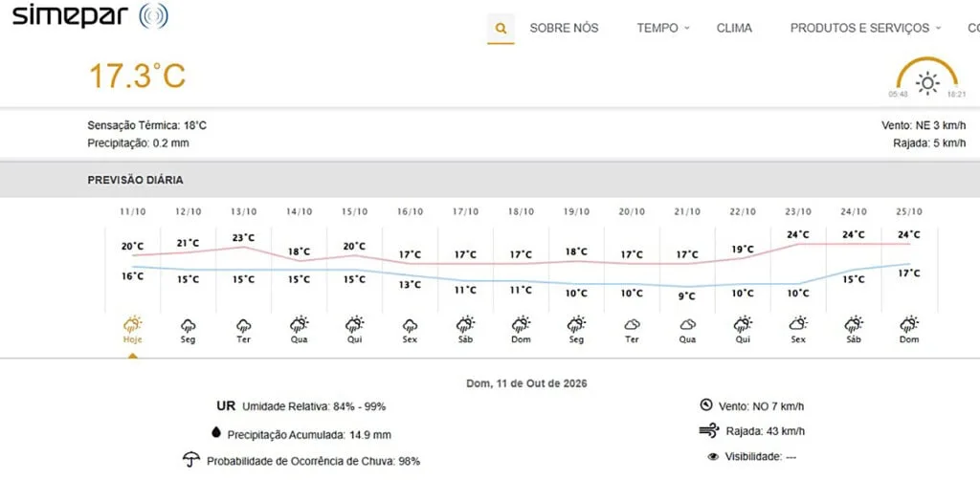Select Qui weather icon for 22/10
Viewport: 980px width, 480px height.
[x=743, y=324]
